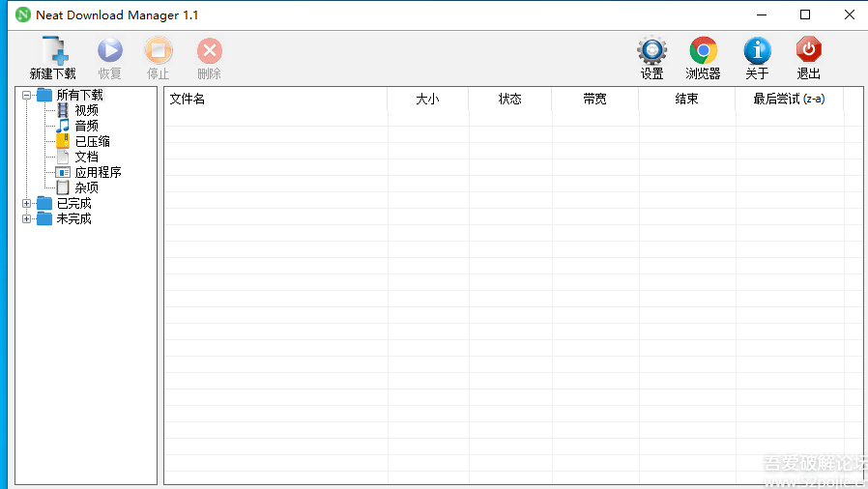
Task: Click the 退出 (Exit) power icon
Action: pyautogui.click(x=808, y=51)
